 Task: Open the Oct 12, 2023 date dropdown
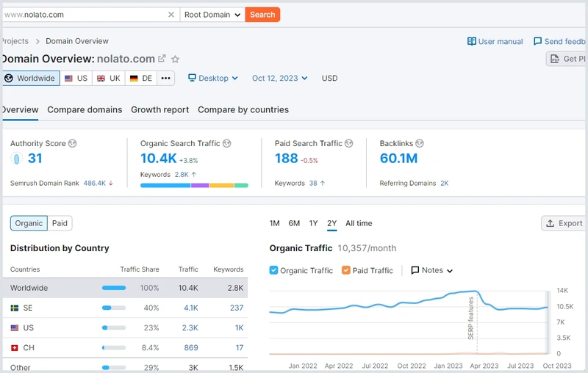[280, 79]
